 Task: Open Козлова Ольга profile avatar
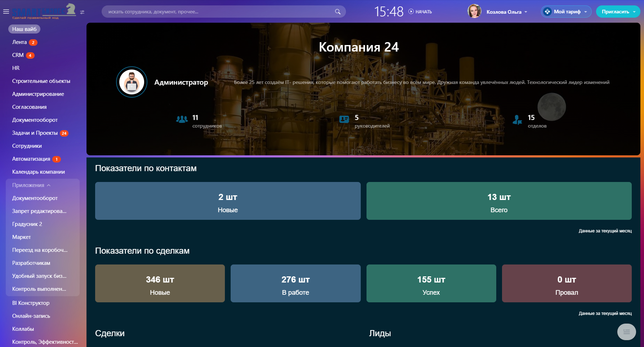pos(474,12)
